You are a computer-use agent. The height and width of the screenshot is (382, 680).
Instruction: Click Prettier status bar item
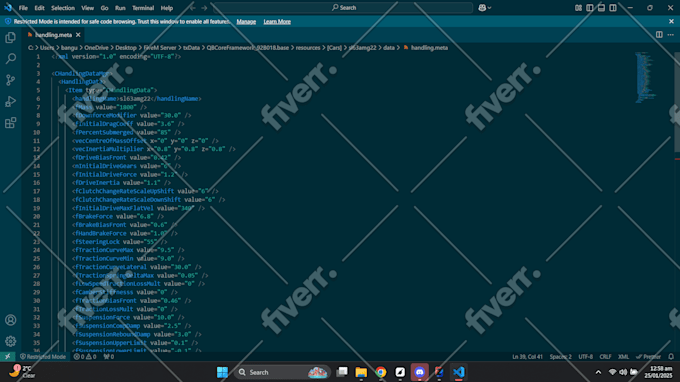(x=649, y=356)
